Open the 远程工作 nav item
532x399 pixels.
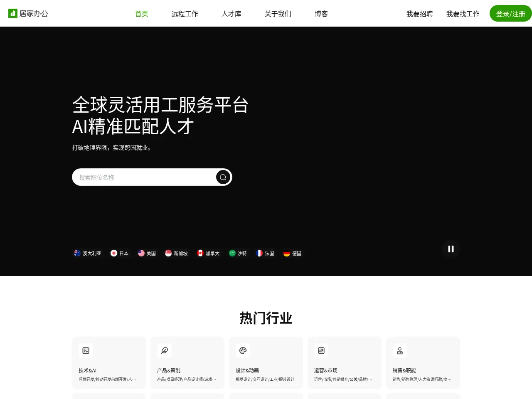pos(185,14)
